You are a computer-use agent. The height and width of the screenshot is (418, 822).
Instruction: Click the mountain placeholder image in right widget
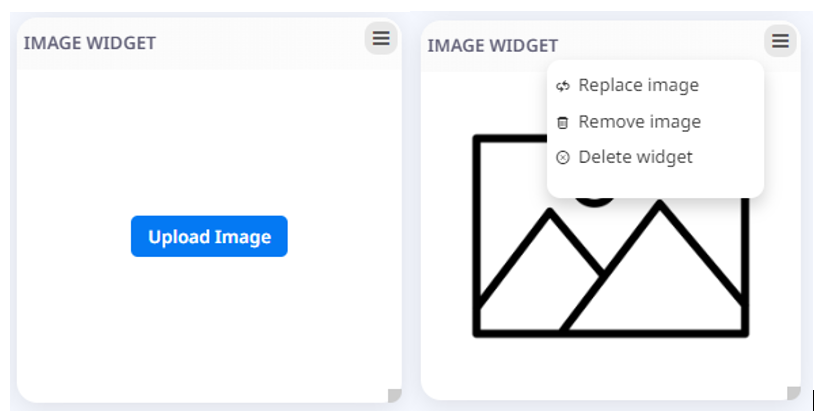click(611, 236)
